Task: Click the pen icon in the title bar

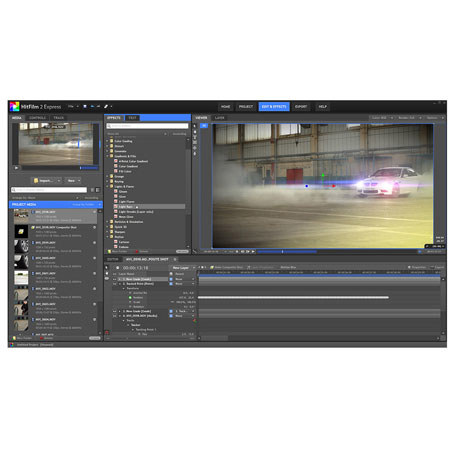Action: 106,106
